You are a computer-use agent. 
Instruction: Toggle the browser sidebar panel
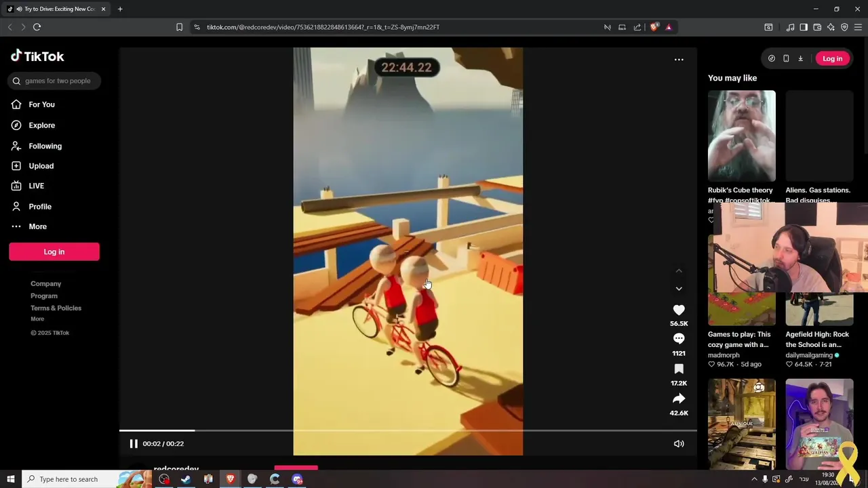(804, 27)
